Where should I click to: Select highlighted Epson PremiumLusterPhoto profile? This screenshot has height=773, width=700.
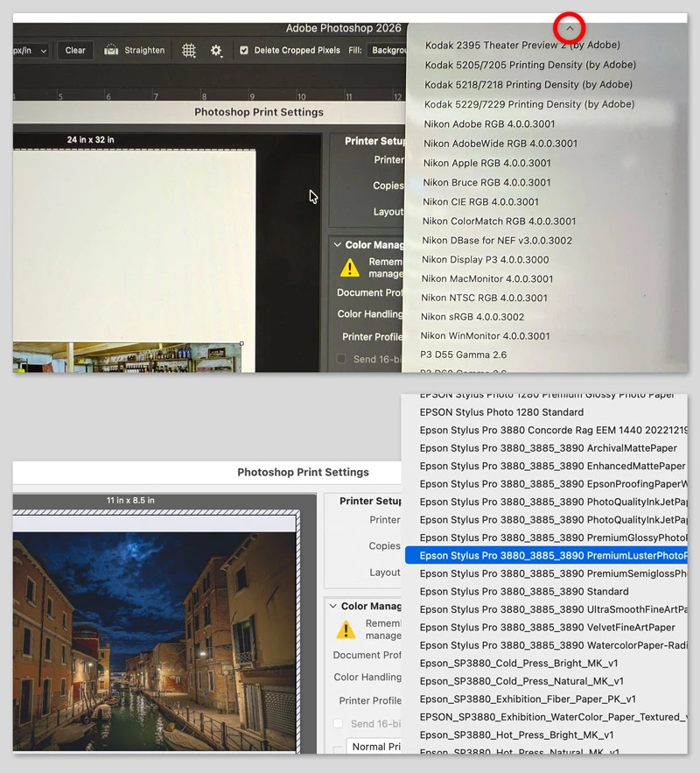(546, 556)
